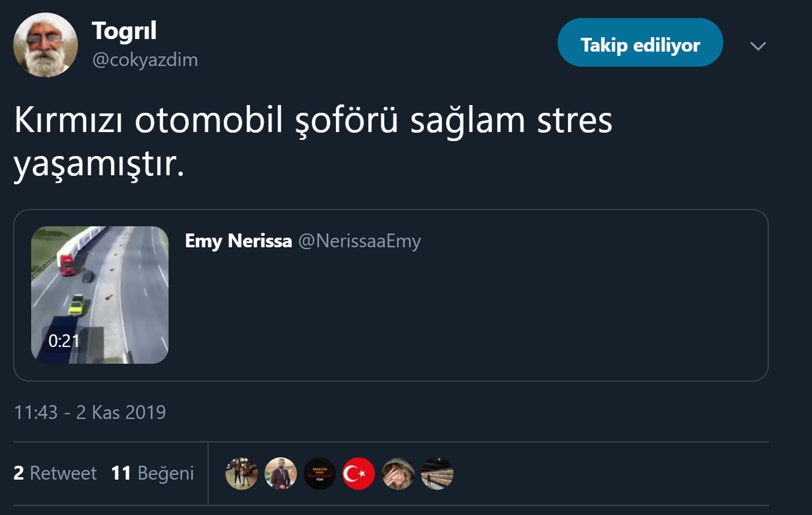This screenshot has width=812, height=515.
Task: Toggle the "Takip ediliyor" follow button
Action: tap(640, 45)
